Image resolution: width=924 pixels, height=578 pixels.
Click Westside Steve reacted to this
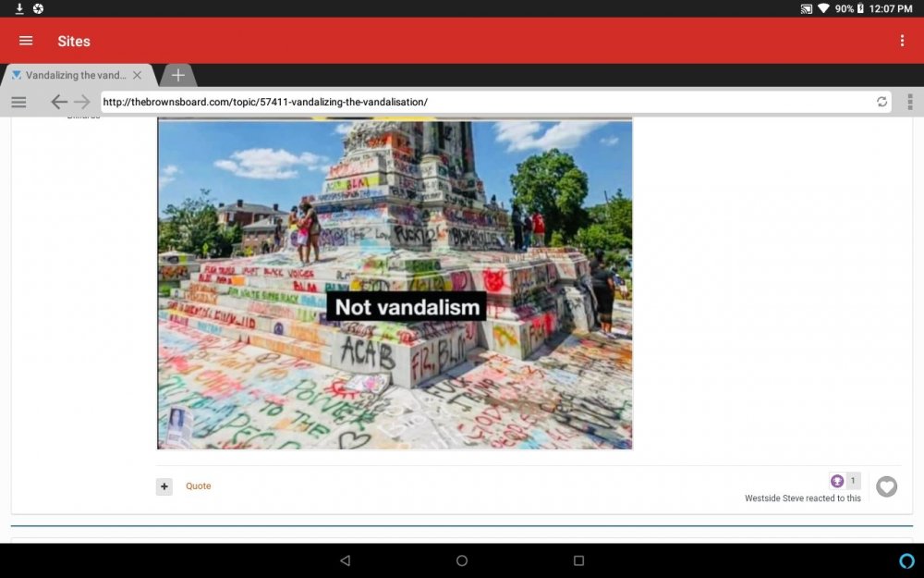(803, 498)
